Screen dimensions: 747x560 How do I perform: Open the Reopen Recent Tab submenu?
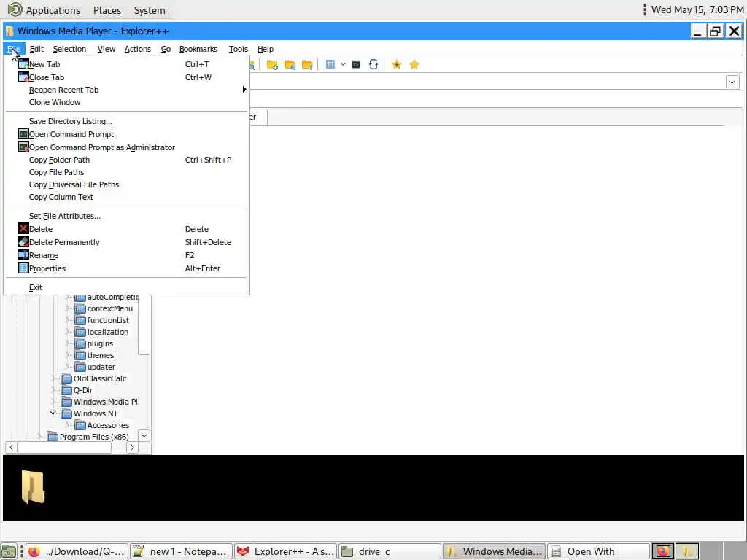pyautogui.click(x=126, y=90)
